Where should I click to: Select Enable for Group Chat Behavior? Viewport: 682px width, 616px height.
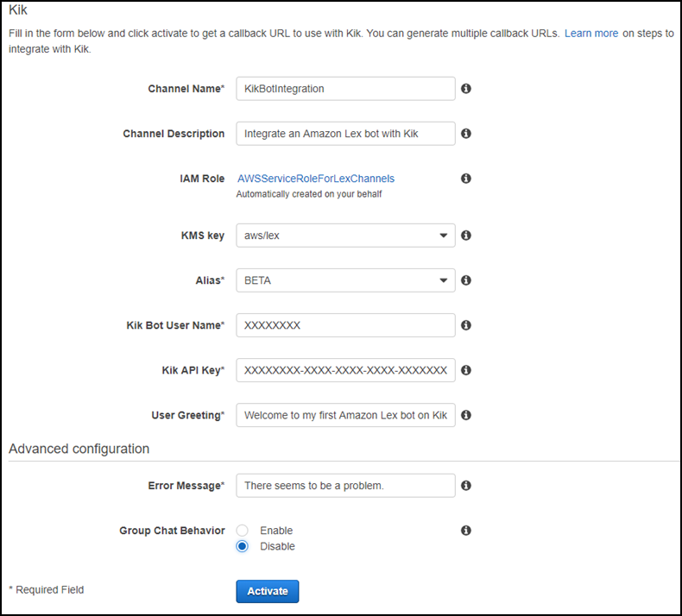(x=243, y=531)
